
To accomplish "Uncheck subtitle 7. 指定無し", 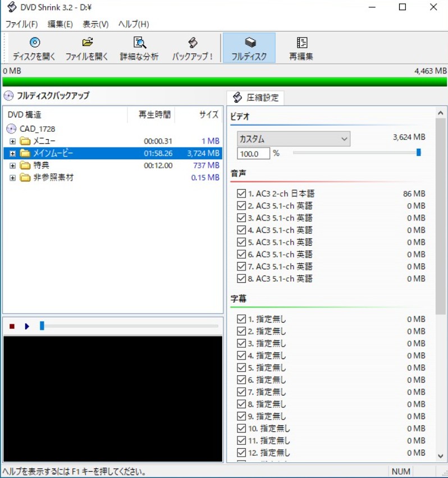I will (241, 392).
